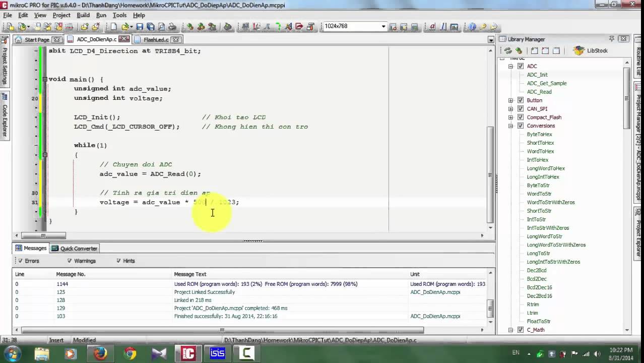
Task: Click the Build project icon
Action: [190, 27]
